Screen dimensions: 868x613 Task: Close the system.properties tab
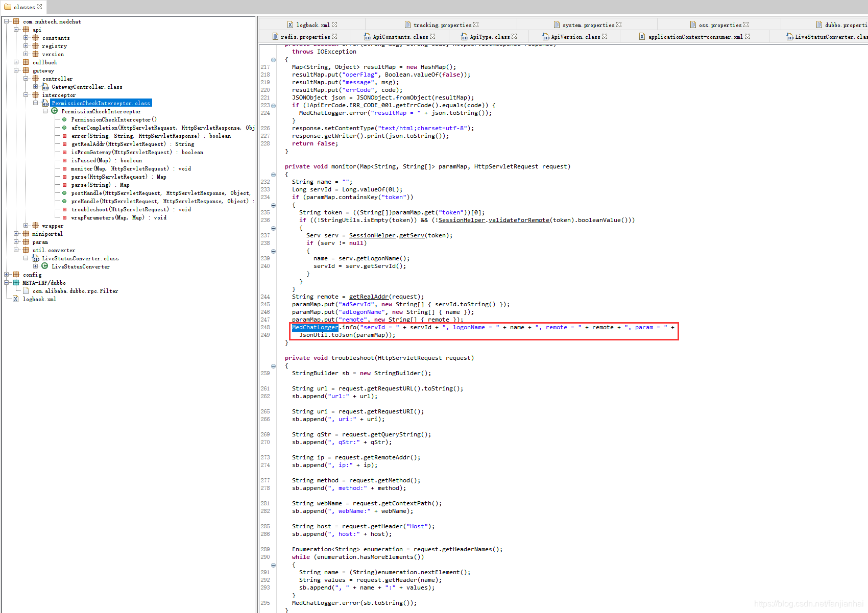coord(619,24)
